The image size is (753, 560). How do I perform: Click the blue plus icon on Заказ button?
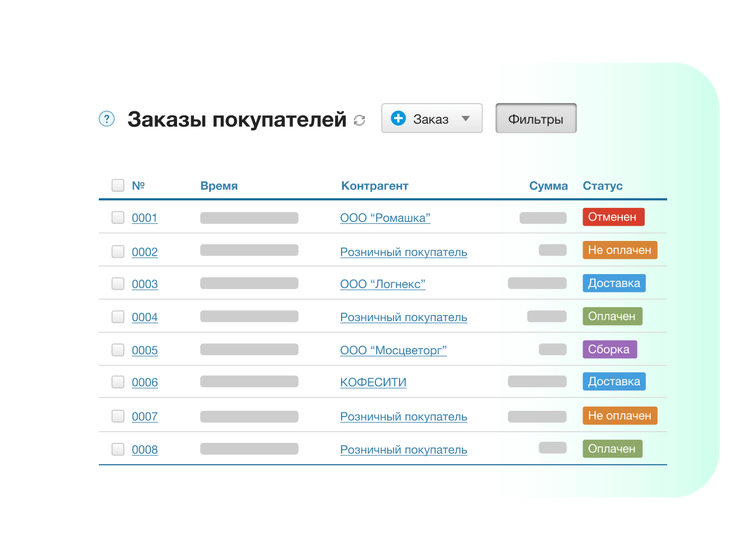(398, 118)
